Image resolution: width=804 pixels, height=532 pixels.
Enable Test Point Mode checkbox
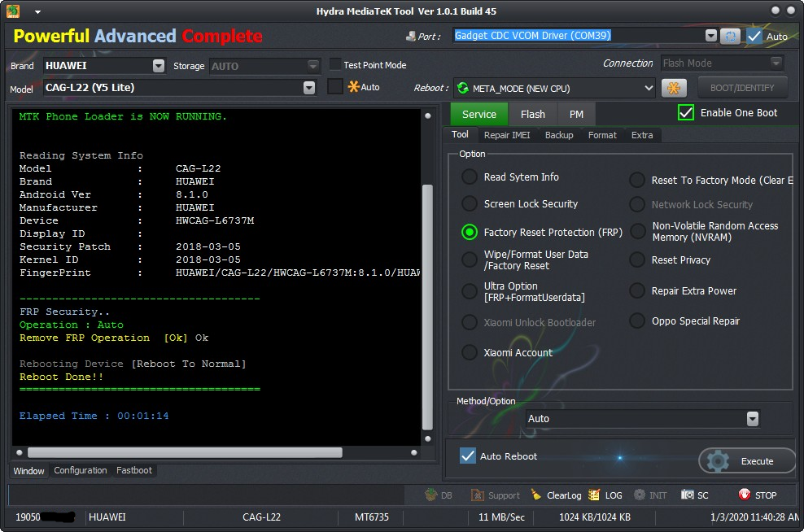334,64
